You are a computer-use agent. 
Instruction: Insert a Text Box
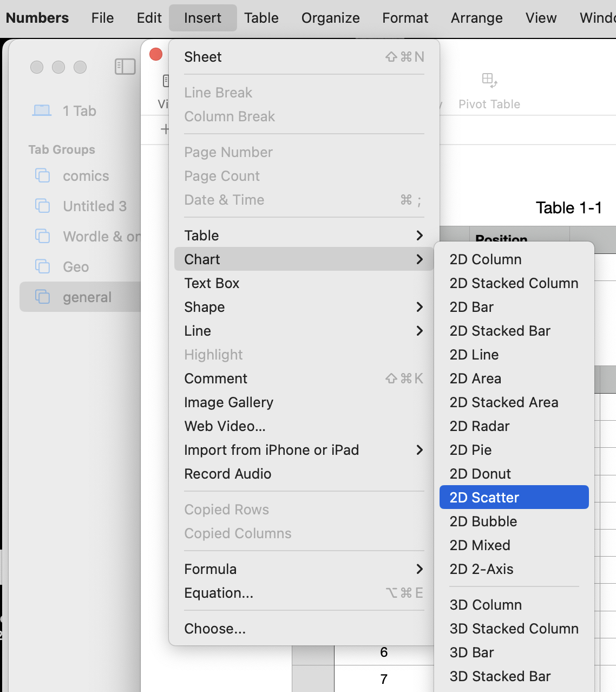click(x=212, y=283)
